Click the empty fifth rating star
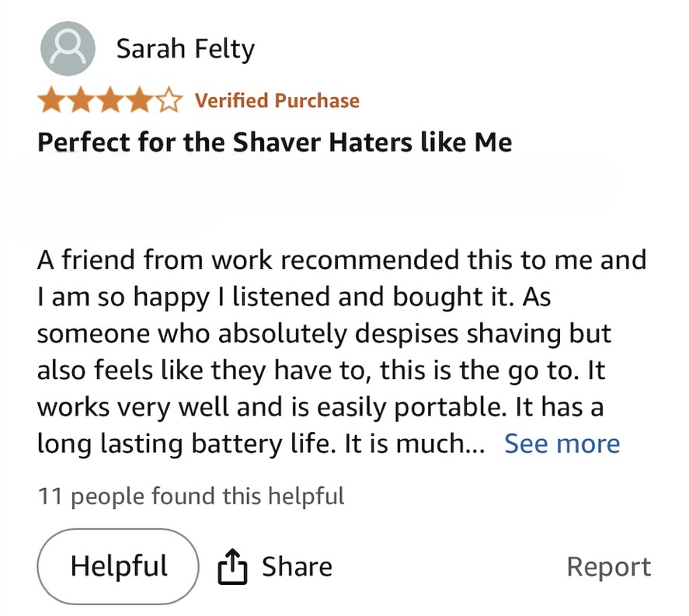This screenshot has height=616, width=689. 168,101
